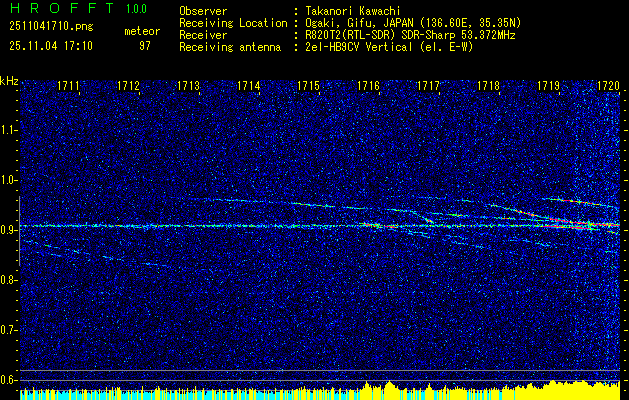Click the 1717 time marker
Image resolution: width=629 pixels, height=400 pixels.
tap(428, 85)
